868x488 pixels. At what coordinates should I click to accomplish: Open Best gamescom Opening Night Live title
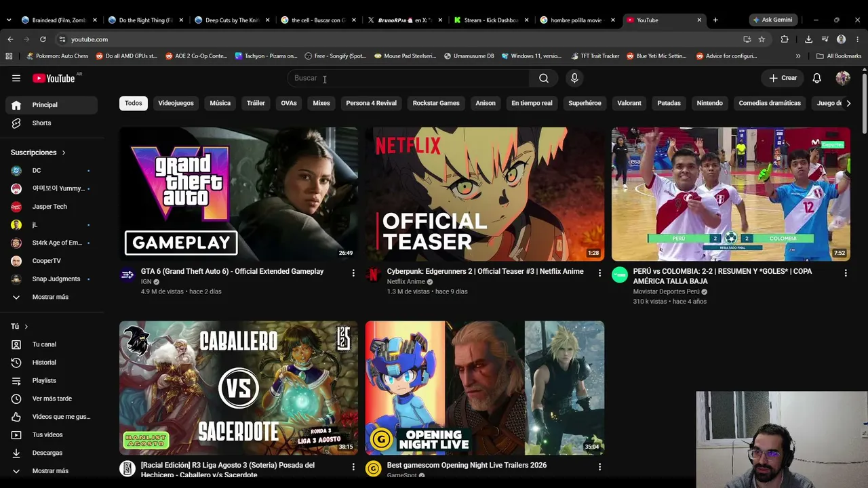(467, 465)
